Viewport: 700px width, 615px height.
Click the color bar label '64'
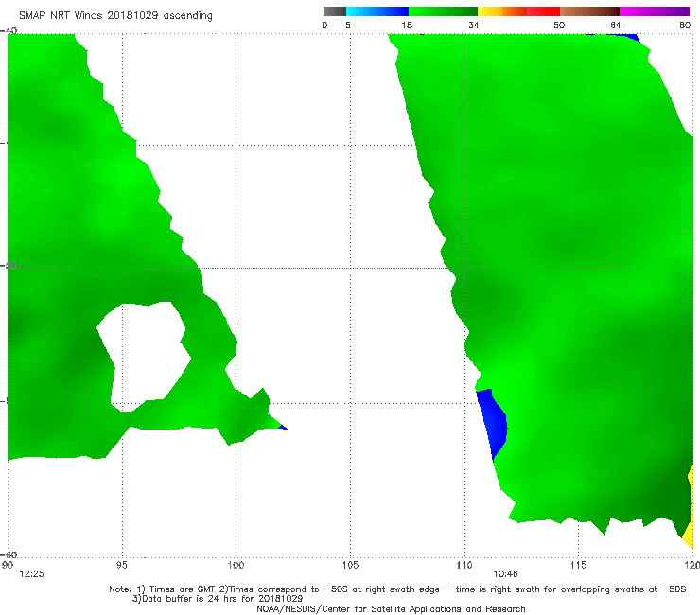(x=616, y=25)
